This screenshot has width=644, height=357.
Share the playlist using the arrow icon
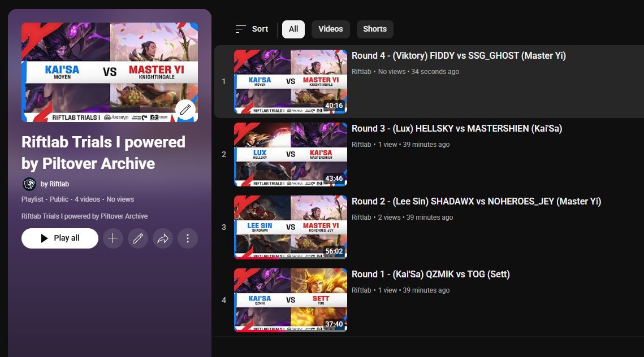point(163,238)
